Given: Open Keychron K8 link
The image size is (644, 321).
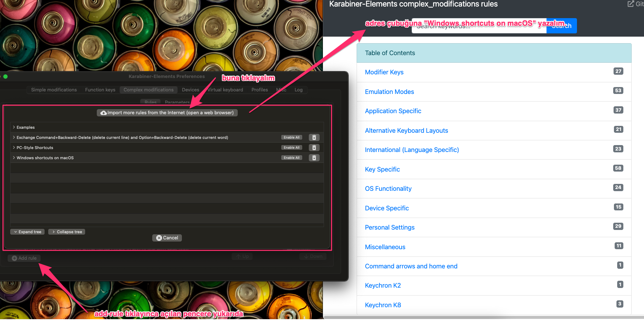Looking at the screenshot, I should (x=383, y=305).
